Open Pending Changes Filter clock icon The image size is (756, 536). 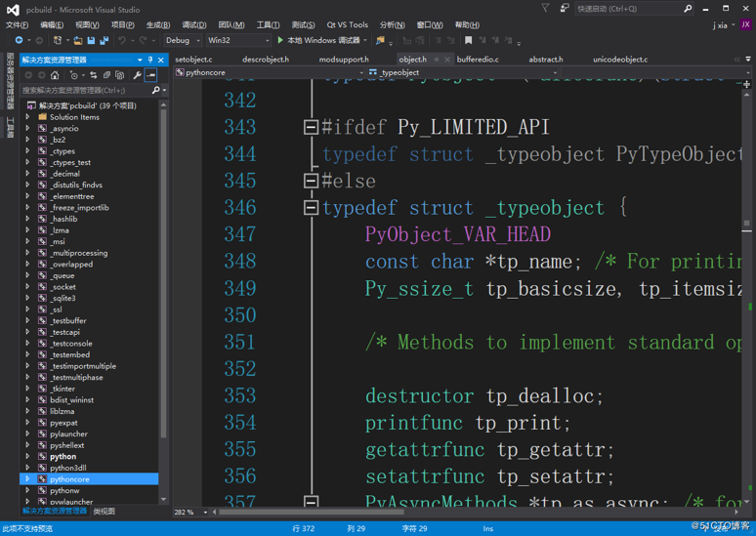pos(74,75)
